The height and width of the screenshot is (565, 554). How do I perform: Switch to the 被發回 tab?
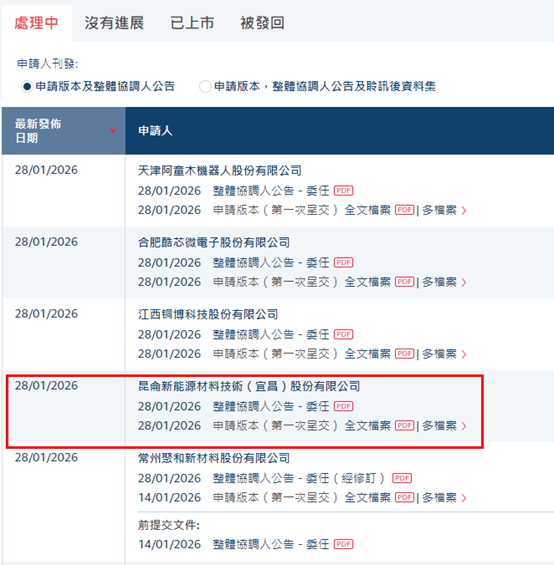(x=262, y=23)
